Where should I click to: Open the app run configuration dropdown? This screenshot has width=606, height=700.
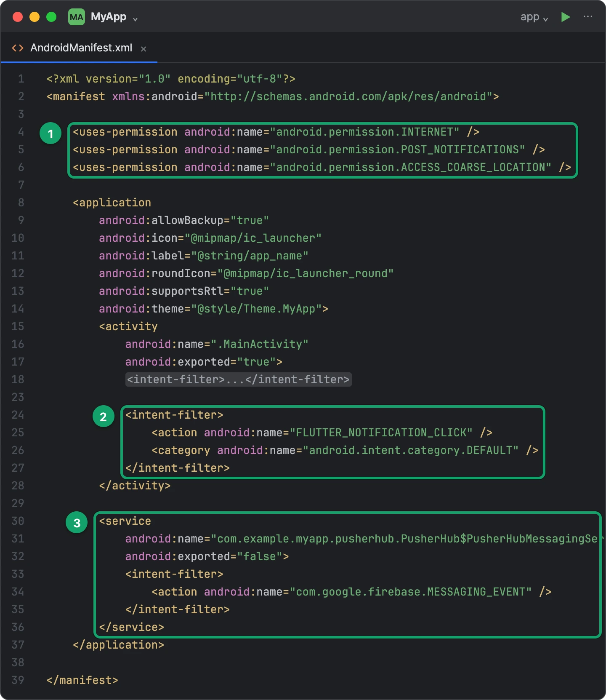[x=534, y=17]
